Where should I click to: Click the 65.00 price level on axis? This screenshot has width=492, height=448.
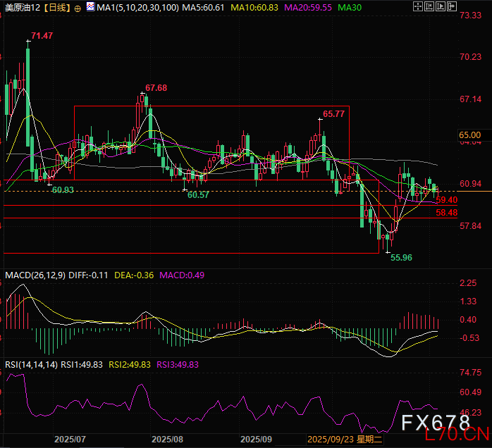pyautogui.click(x=469, y=135)
